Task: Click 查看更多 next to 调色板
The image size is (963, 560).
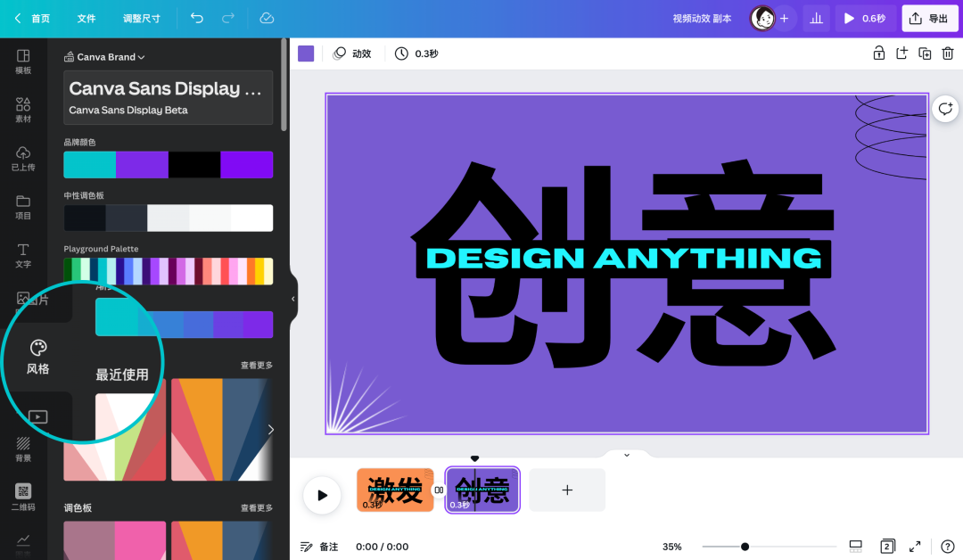Action: click(257, 507)
